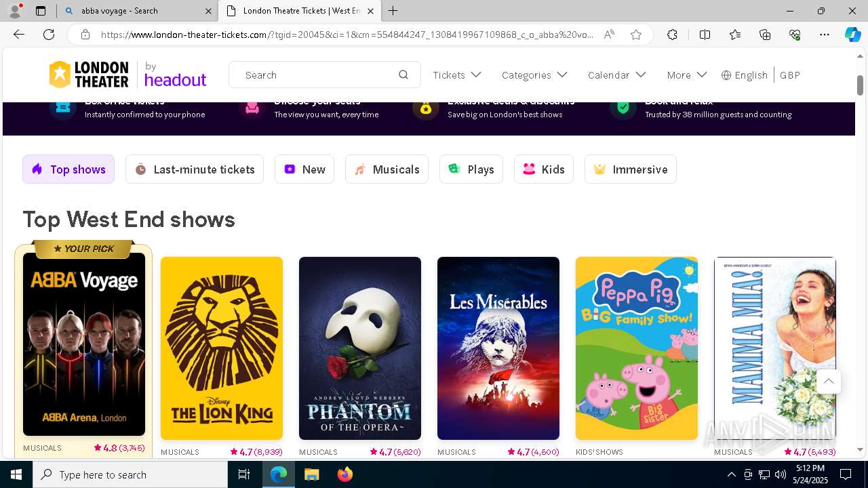Select the Top shows filter
Viewport: 868px width, 488px height.
point(68,169)
